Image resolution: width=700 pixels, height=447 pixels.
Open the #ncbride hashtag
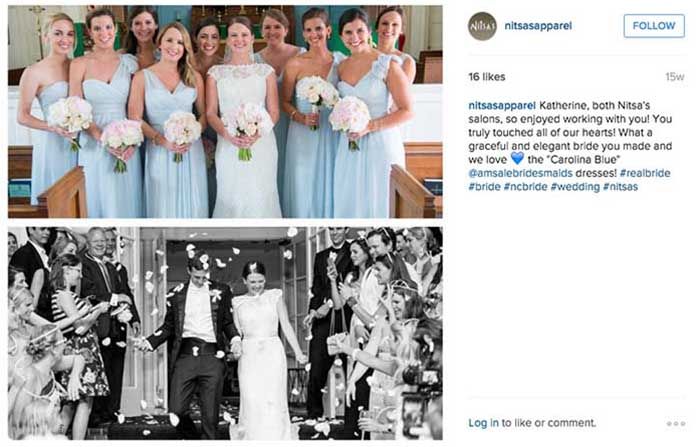coord(525,187)
